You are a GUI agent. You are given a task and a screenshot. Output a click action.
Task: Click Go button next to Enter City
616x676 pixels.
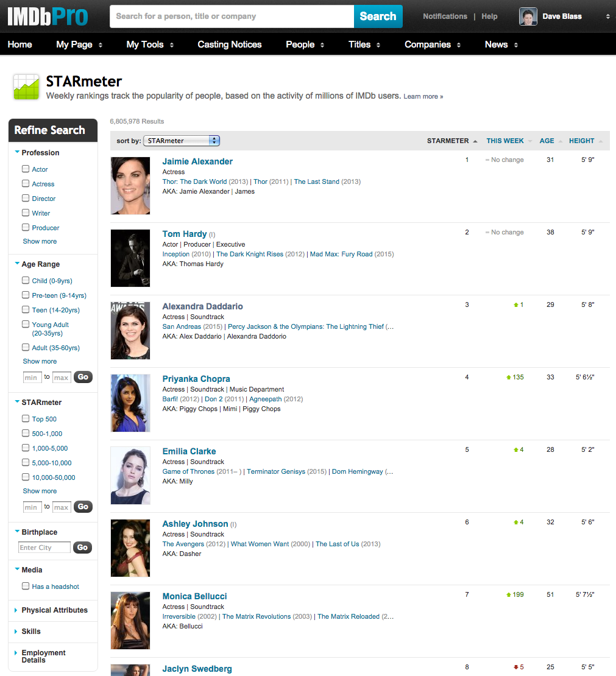pos(82,547)
